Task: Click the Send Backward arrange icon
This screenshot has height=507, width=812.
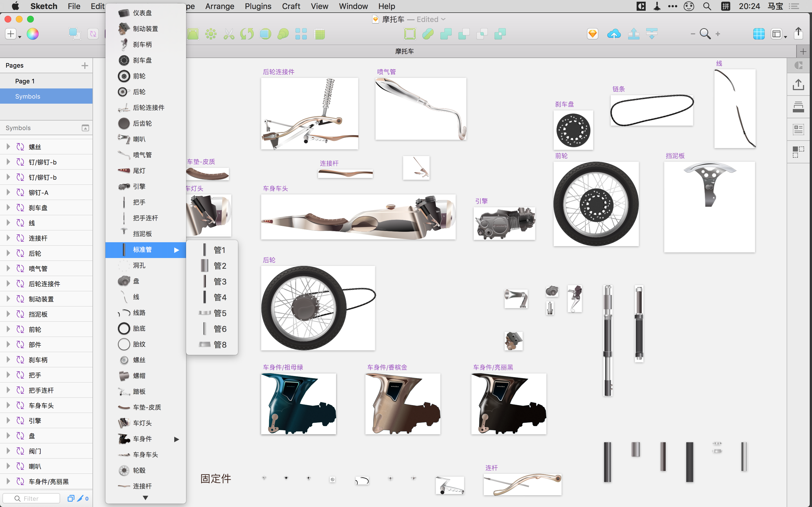Action: coord(652,34)
